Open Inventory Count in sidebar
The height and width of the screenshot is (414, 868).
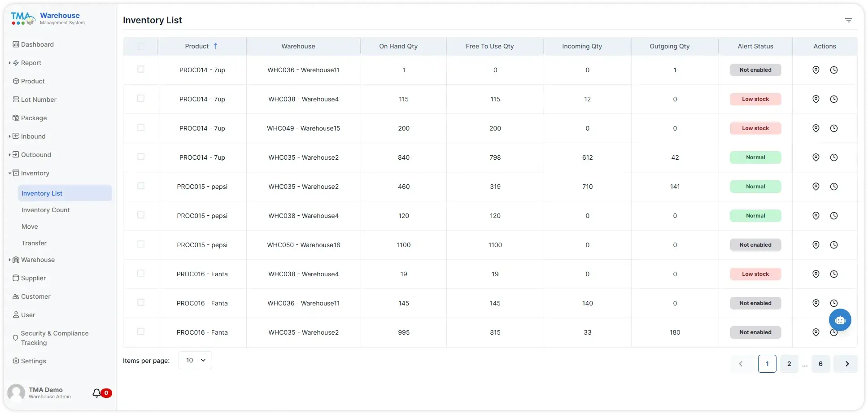[45, 210]
